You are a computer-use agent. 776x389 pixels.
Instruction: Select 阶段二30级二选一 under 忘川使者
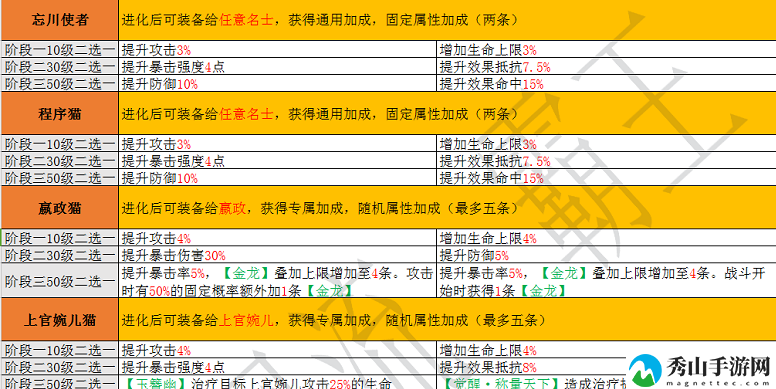(60, 67)
